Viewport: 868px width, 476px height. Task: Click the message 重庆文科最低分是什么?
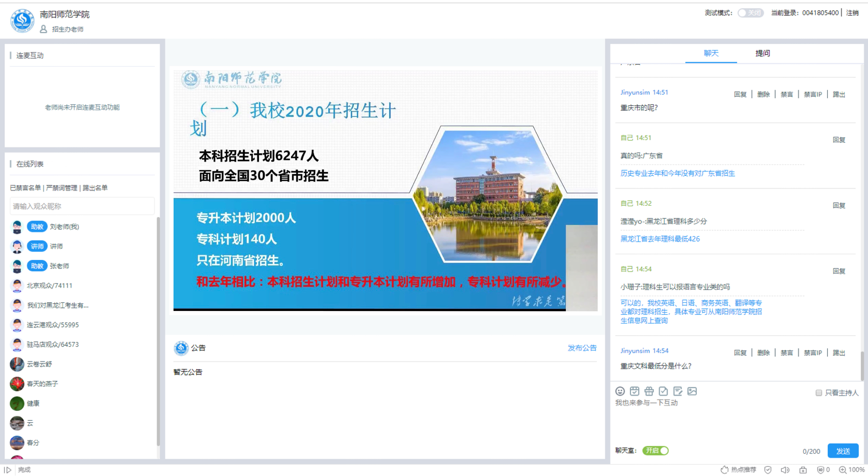(656, 366)
